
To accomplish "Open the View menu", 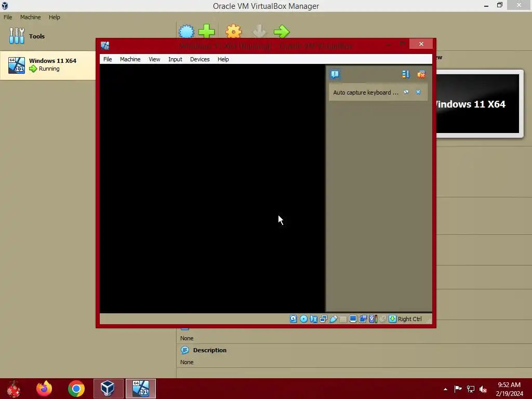I will [154, 59].
